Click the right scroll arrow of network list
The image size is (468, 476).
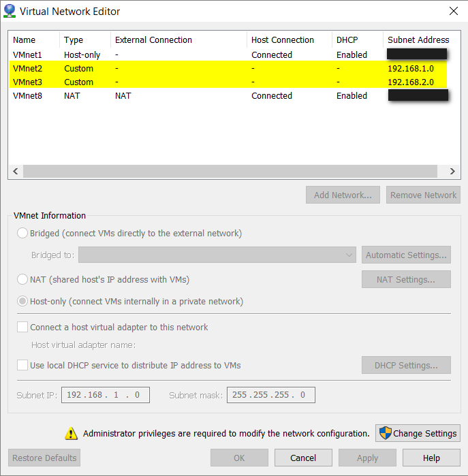coord(452,171)
